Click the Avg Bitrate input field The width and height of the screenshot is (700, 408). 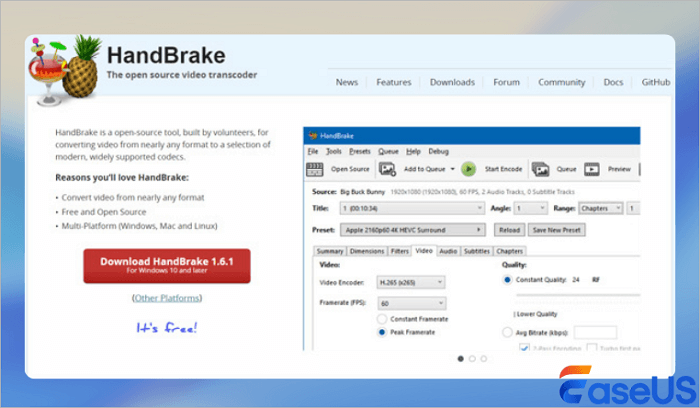point(594,332)
